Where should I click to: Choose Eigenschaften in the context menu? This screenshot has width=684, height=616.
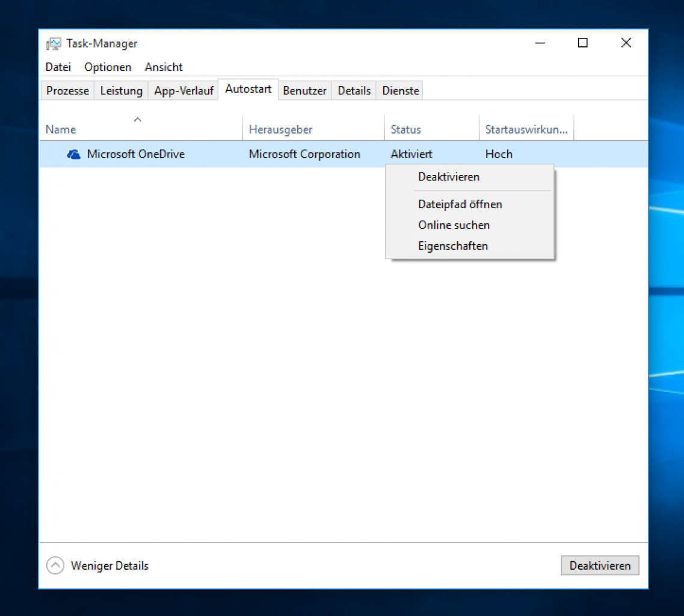pyautogui.click(x=470, y=246)
